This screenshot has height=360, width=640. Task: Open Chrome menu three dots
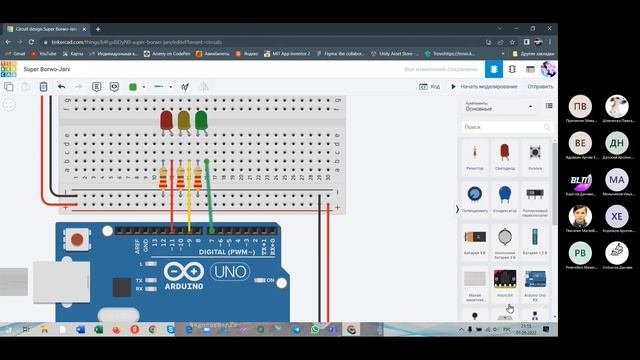pyautogui.click(x=550, y=42)
